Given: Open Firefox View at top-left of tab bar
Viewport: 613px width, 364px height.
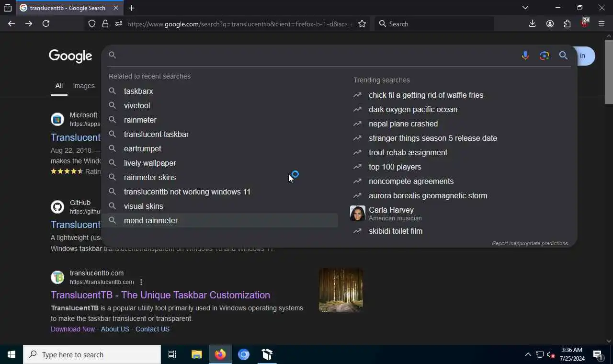Looking at the screenshot, I should pyautogui.click(x=8, y=8).
